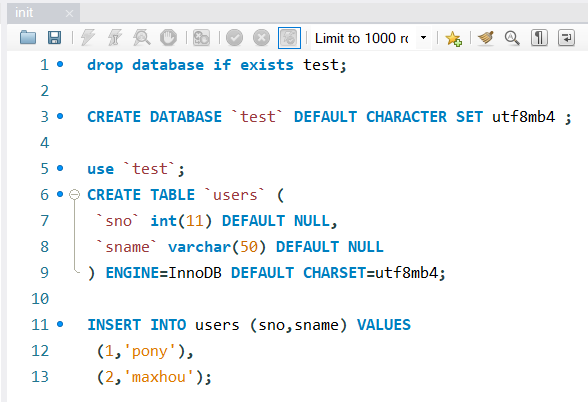Toggle word wrapping icon
Screen dimensions: 588x402
click(566, 38)
